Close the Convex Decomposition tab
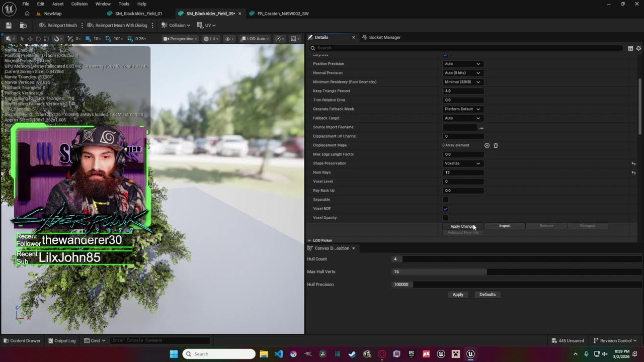Viewport: 644px width, 362px height. [x=353, y=248]
